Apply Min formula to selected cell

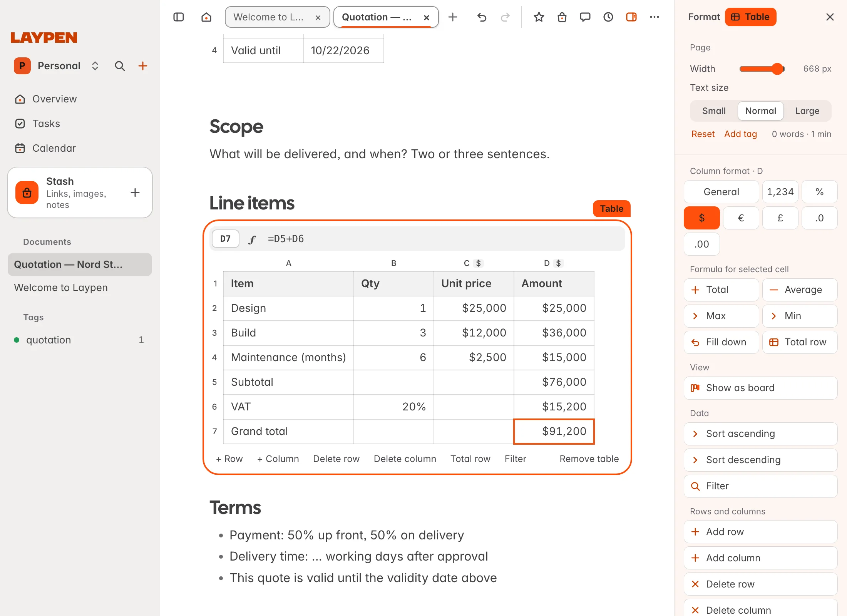[x=800, y=316]
